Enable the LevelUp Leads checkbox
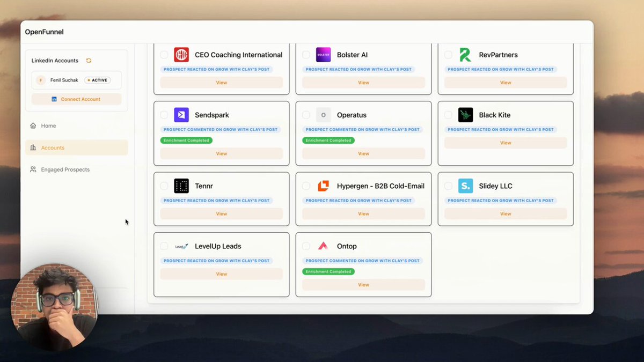 [x=164, y=246]
